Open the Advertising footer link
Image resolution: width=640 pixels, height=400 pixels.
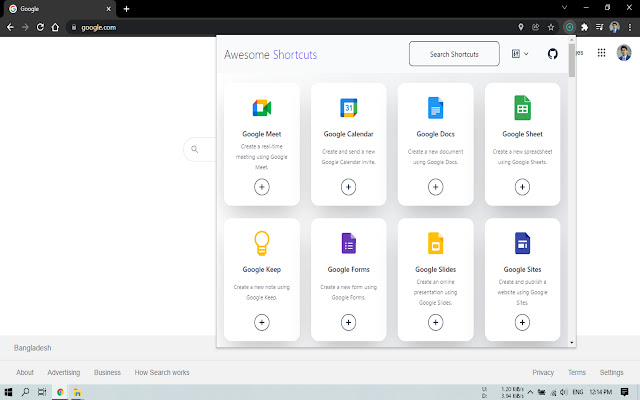[64, 372]
